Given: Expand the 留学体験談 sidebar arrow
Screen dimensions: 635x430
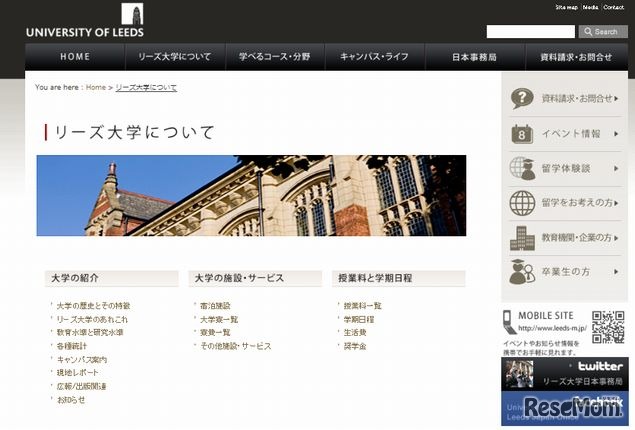Looking at the screenshot, I should coord(616,168).
